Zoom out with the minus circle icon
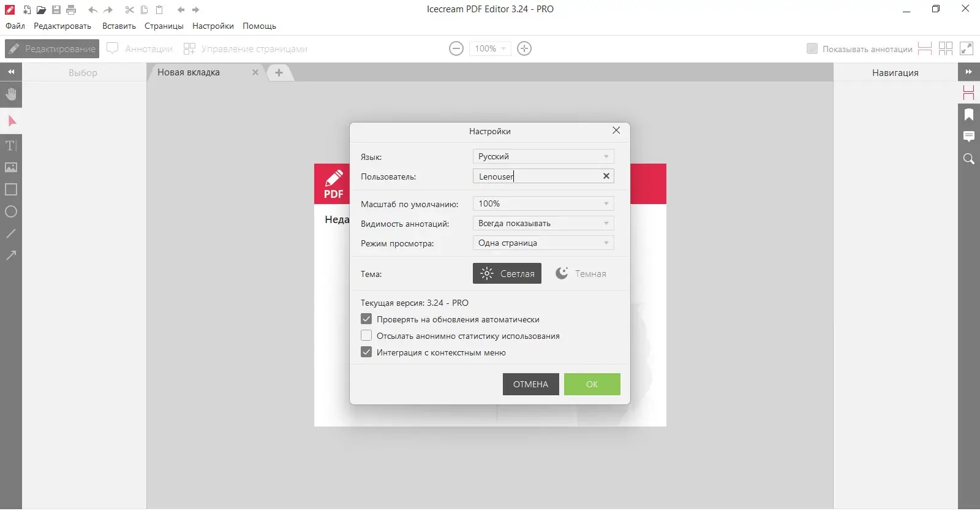 tap(456, 48)
